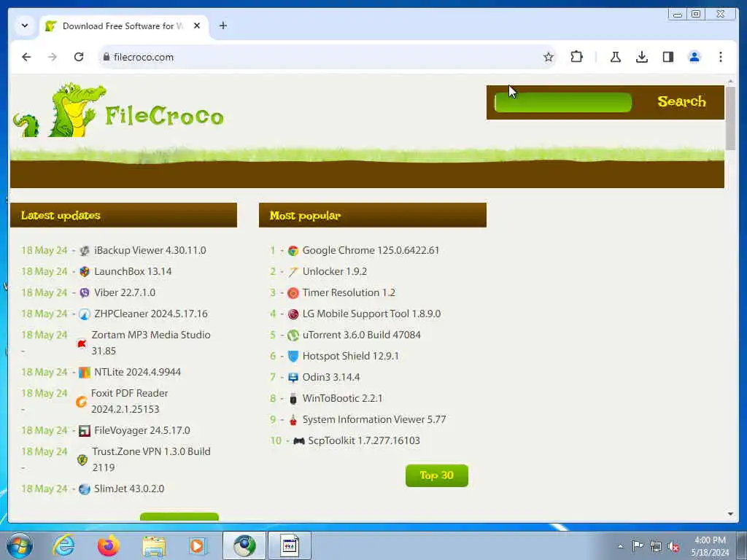This screenshot has height=560, width=747.
Task: Open the Windows Start button
Action: click(20, 546)
